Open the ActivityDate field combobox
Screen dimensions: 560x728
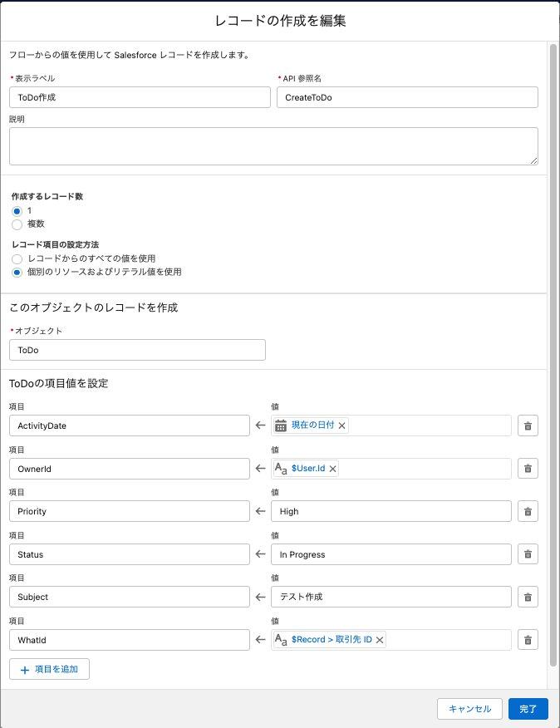[x=130, y=425]
